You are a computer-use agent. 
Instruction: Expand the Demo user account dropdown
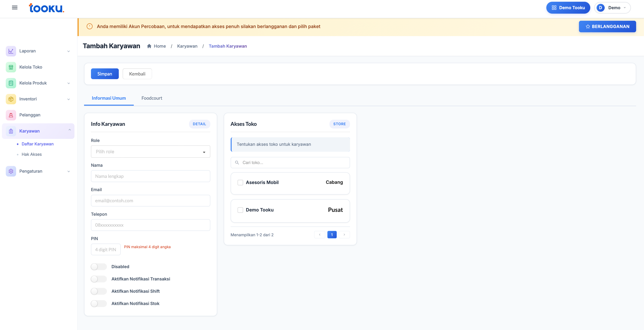pyautogui.click(x=612, y=8)
